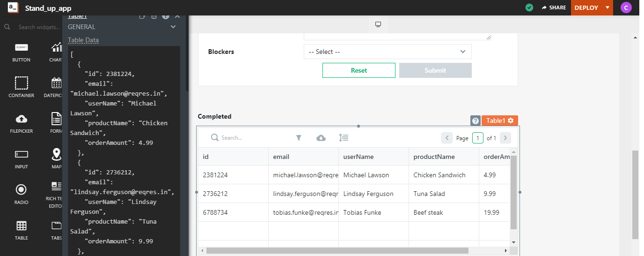The image size is (644, 256).
Task: Click the help icon beside Table1 tag
Action: coord(475,121)
